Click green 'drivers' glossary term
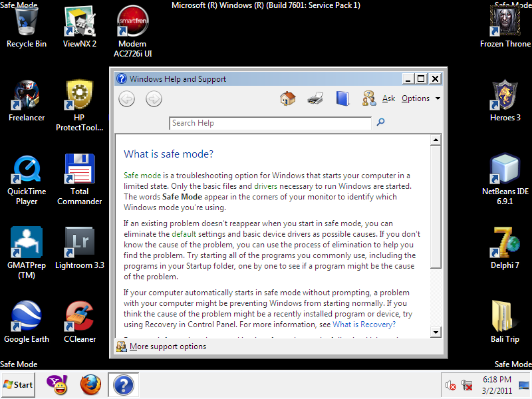532x399 pixels. tap(265, 186)
